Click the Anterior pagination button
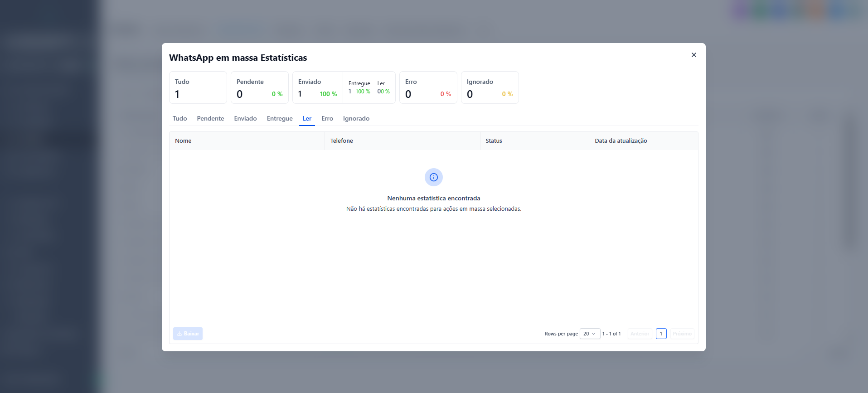Image resolution: width=868 pixels, height=393 pixels. 640,334
